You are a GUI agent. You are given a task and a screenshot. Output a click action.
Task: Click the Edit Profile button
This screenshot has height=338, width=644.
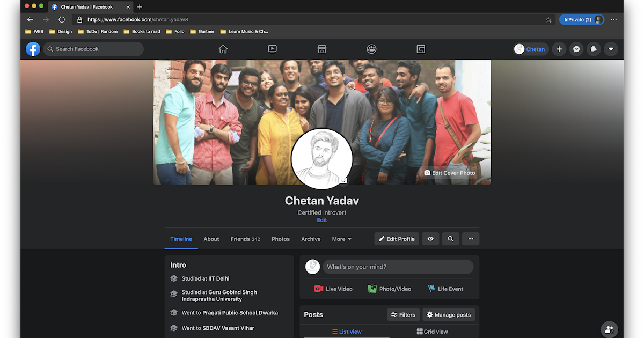tap(397, 239)
